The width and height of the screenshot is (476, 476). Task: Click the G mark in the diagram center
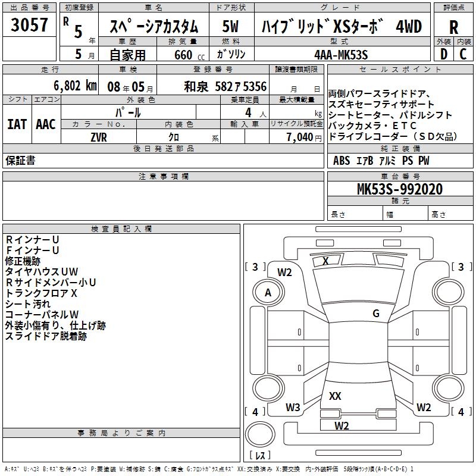[375, 314]
